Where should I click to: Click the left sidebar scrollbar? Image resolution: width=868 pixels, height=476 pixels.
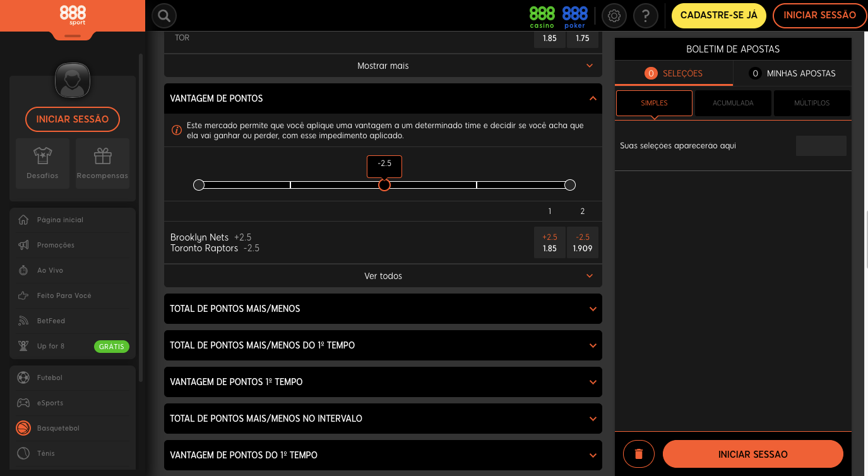pos(141,218)
